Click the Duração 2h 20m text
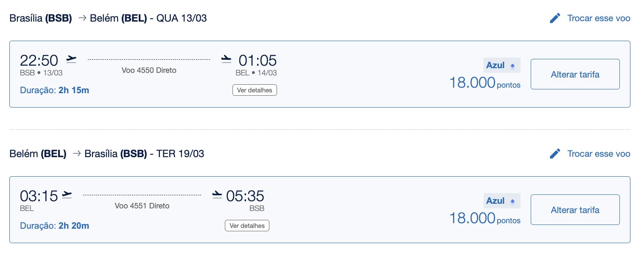The height and width of the screenshot is (255, 644). (x=54, y=226)
